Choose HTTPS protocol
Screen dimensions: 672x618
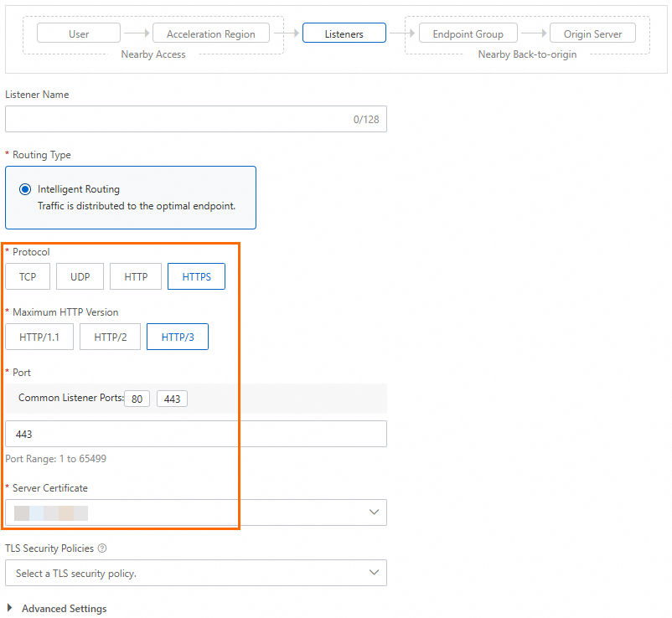(x=196, y=276)
